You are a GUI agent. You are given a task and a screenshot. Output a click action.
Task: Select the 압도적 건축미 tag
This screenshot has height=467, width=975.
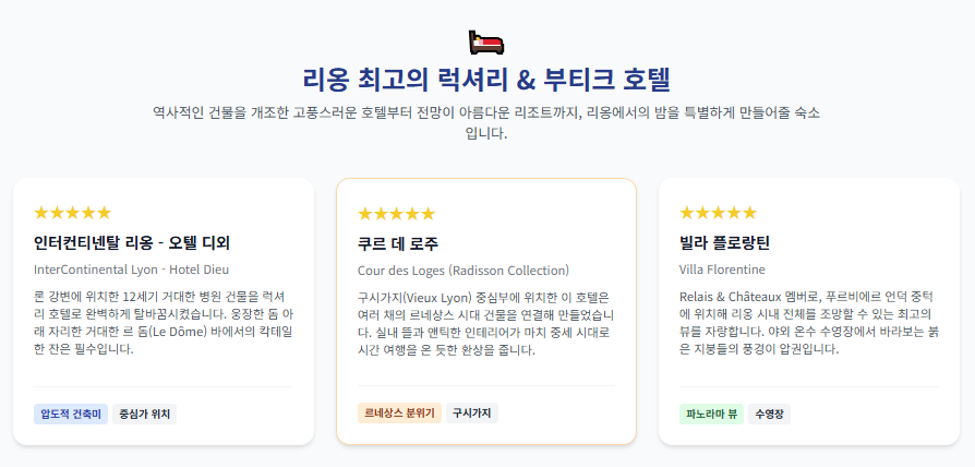coord(71,414)
